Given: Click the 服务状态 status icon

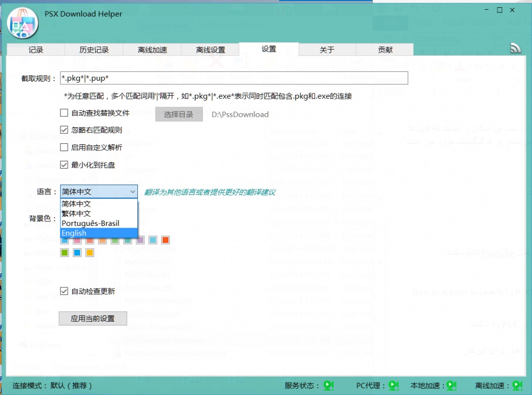Looking at the screenshot, I should (x=328, y=386).
